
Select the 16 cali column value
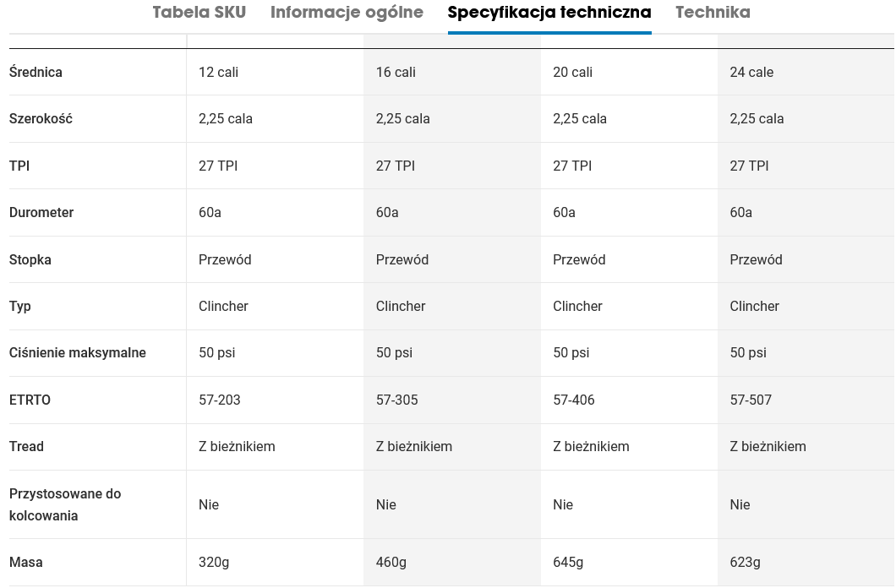click(x=396, y=72)
